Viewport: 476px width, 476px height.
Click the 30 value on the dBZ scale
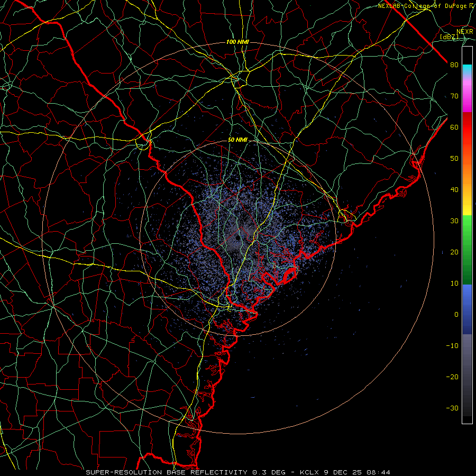454,221
